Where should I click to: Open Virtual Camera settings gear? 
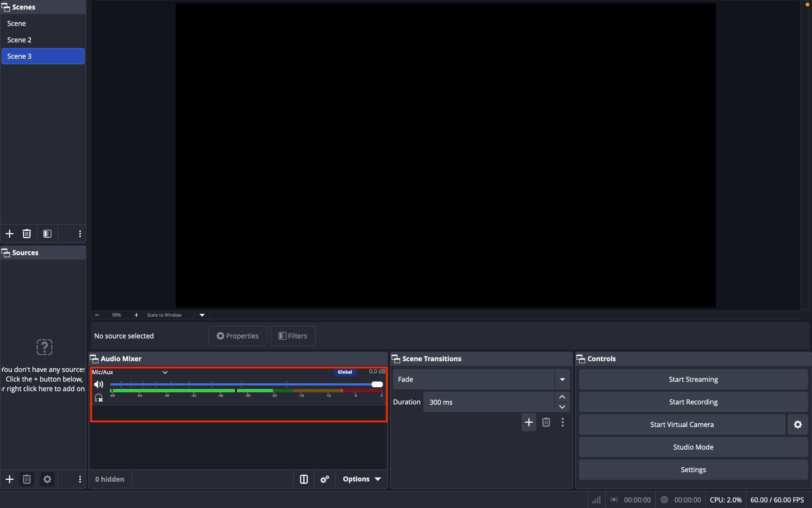click(x=798, y=425)
